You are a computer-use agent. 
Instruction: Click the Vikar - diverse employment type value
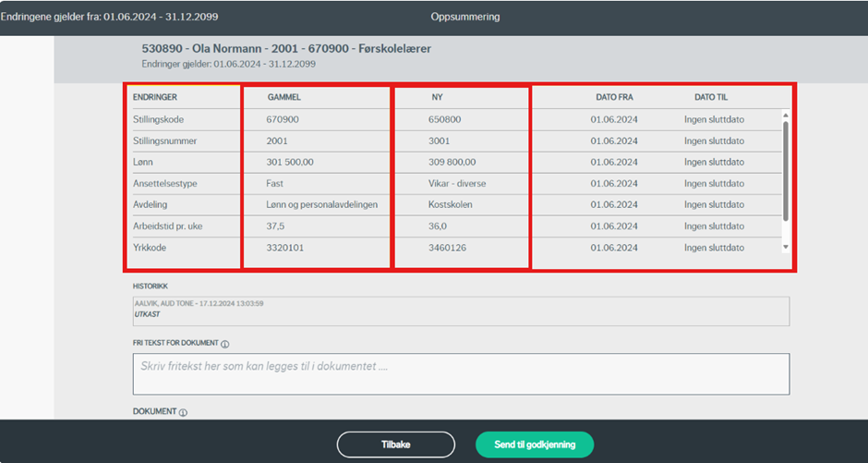tap(457, 184)
